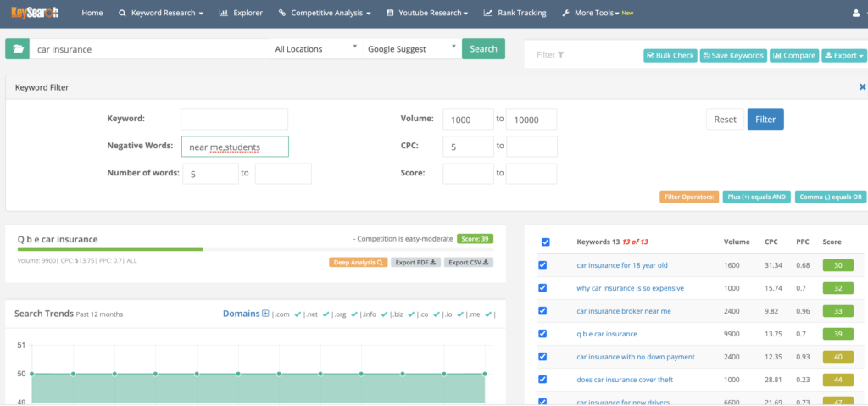Sort by the PPC column header
868x406 pixels.
coord(802,242)
